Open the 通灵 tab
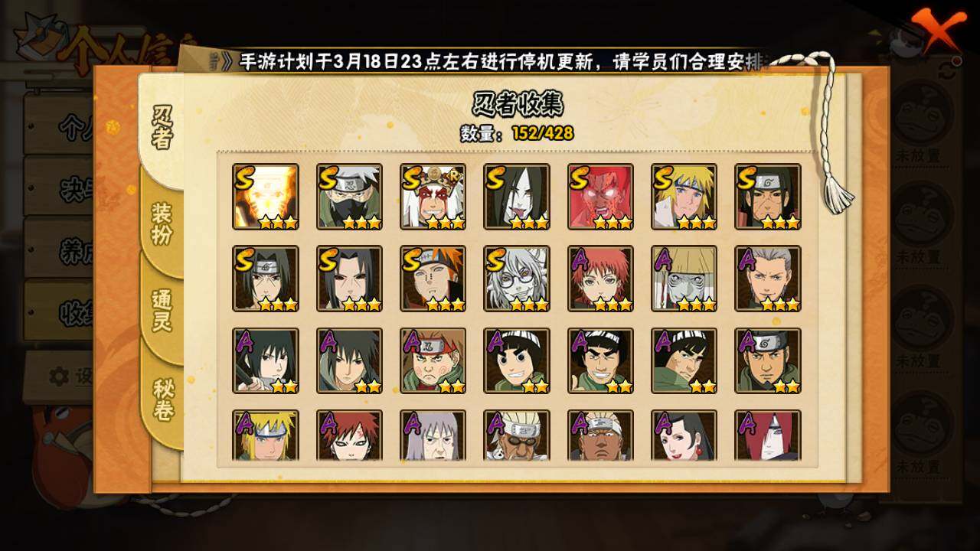This screenshot has width=980, height=551. [x=162, y=311]
